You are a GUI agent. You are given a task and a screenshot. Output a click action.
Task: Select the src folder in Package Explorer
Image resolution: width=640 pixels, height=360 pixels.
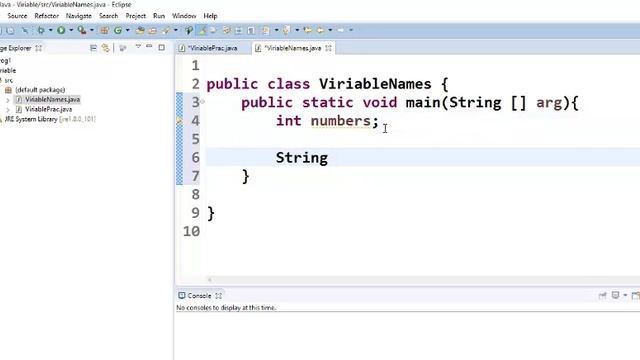point(9,80)
